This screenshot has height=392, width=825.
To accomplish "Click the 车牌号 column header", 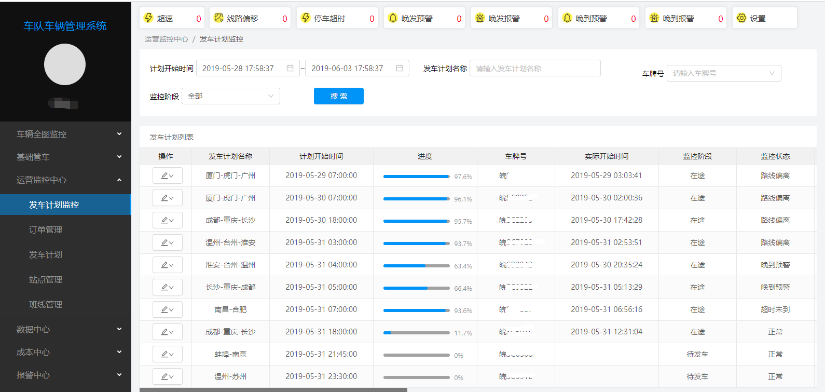I will click(516, 156).
